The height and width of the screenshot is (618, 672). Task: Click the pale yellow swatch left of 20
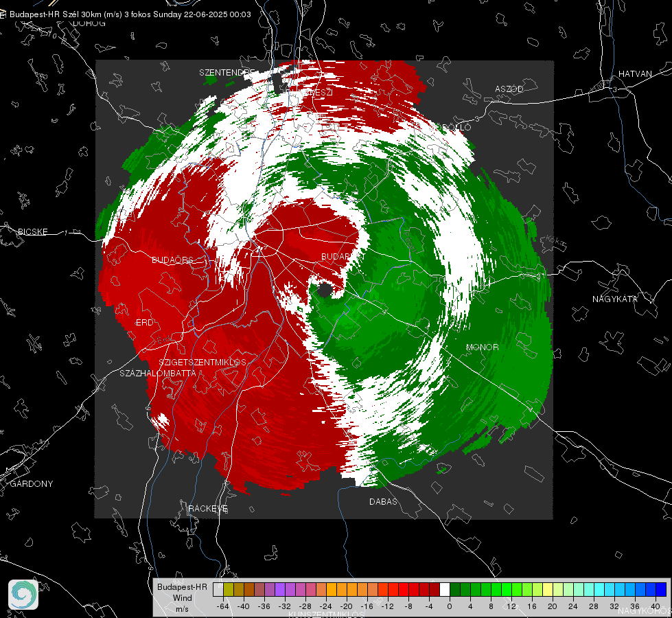pyautogui.click(x=548, y=589)
